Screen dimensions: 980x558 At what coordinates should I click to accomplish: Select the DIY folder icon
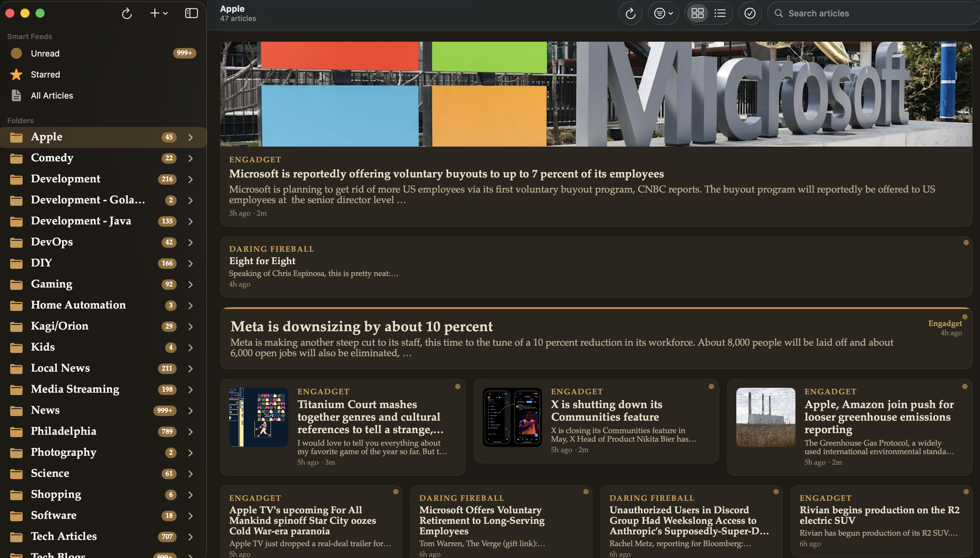tap(16, 263)
